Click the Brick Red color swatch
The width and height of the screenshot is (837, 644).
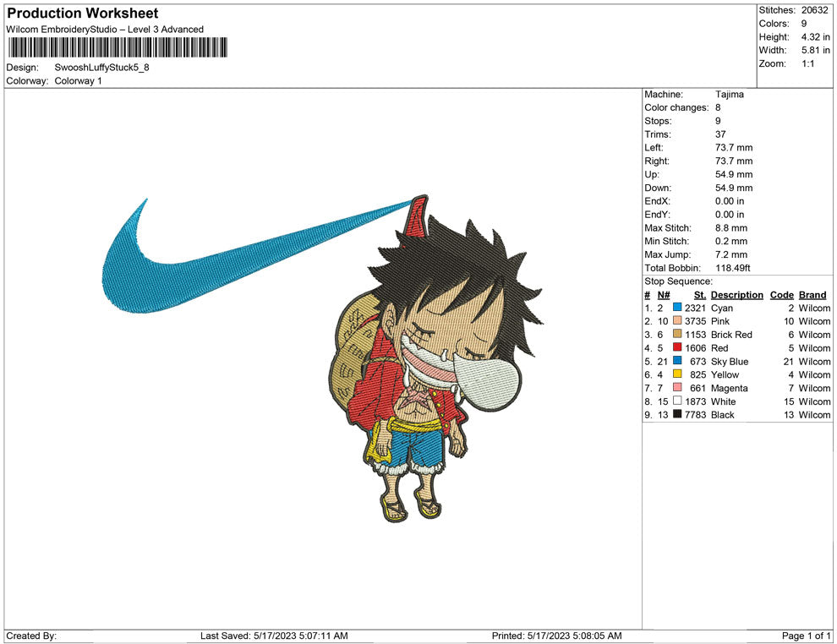[x=677, y=334]
